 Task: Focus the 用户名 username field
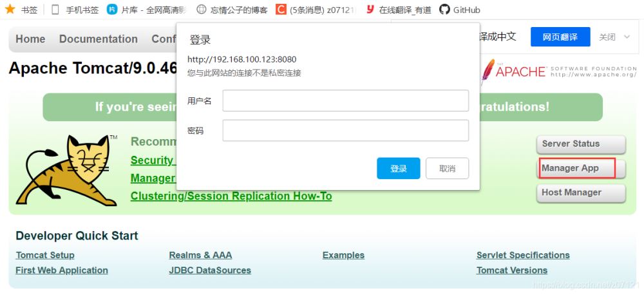(x=345, y=100)
